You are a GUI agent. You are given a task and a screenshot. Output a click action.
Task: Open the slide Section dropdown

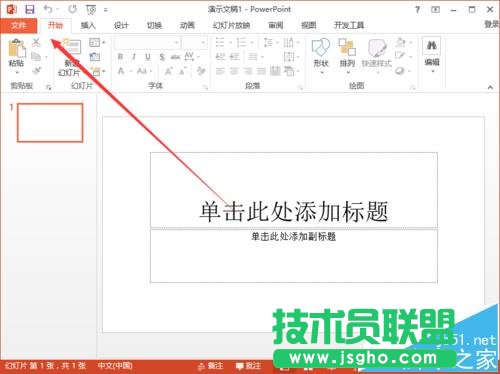pyautogui.click(x=97, y=71)
